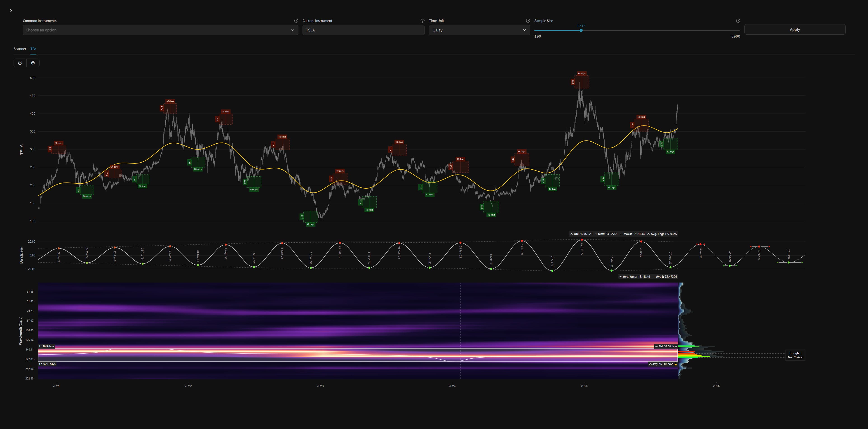Viewport: 868px width, 429px height.
Task: Click the replay animation icon button
Action: pyautogui.click(x=20, y=63)
